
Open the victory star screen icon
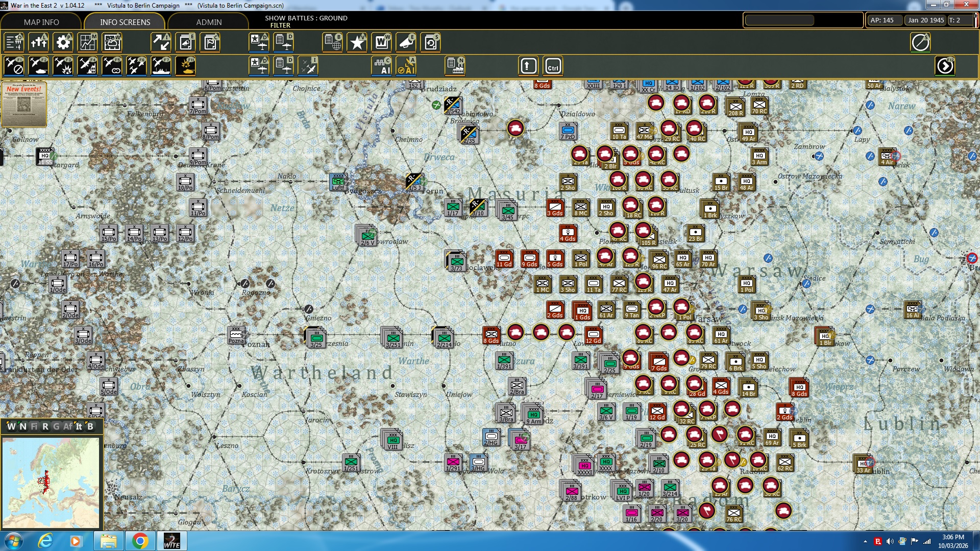point(357,42)
